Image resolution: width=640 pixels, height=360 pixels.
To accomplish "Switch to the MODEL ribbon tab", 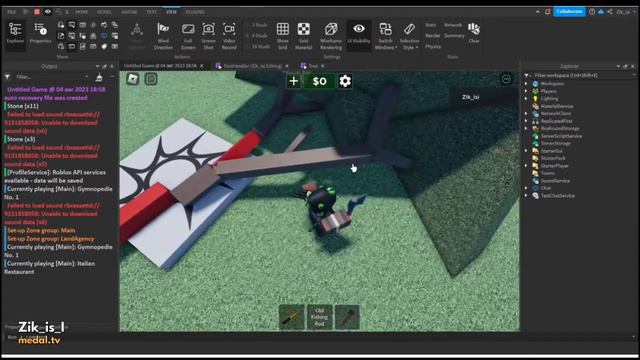I will (x=104, y=12).
